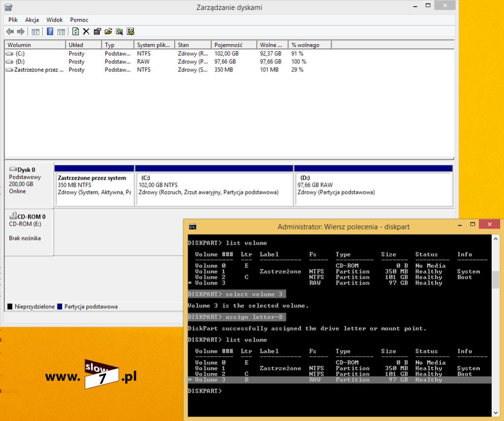Click the open folder toolbar icon
This screenshot has width=504, height=421.
[x=108, y=32]
